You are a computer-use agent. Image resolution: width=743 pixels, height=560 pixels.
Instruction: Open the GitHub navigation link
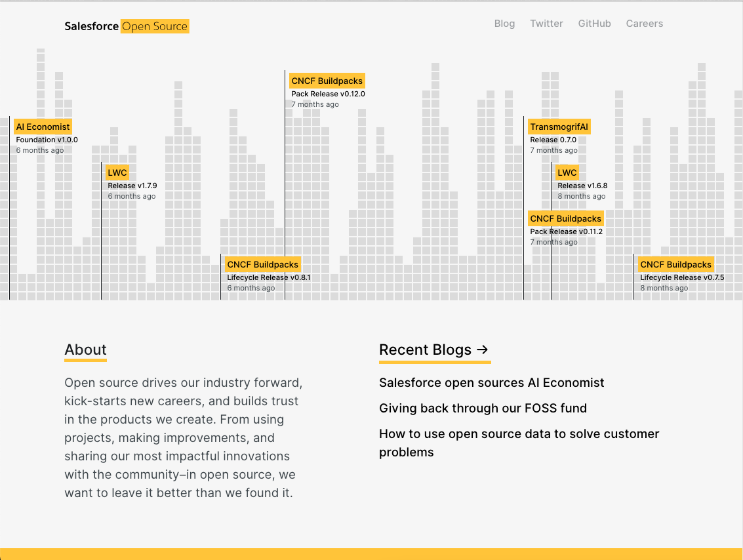click(x=594, y=24)
